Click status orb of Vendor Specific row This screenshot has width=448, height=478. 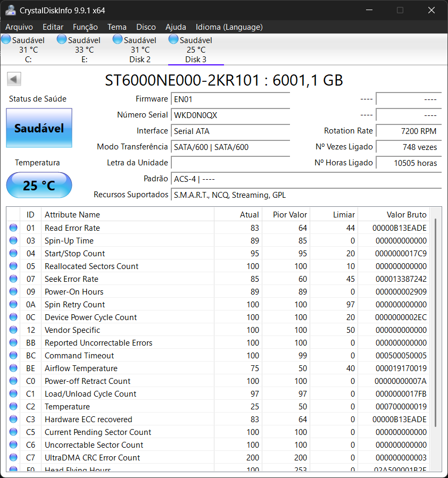[x=13, y=330]
